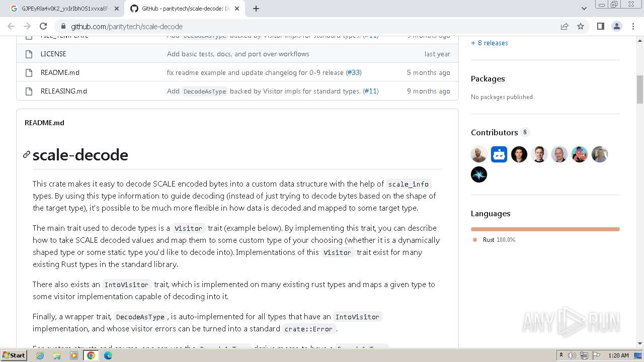
Task: Open the seventh contributor avatar
Action: tap(600, 154)
